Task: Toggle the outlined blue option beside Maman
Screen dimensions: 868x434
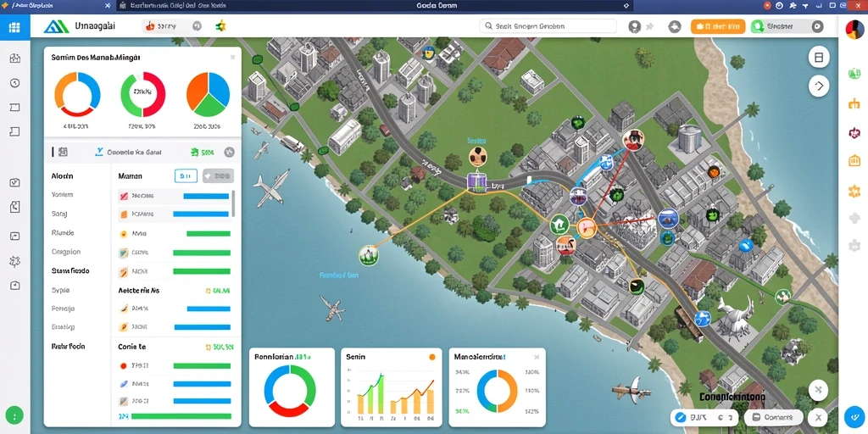Action: (186, 176)
